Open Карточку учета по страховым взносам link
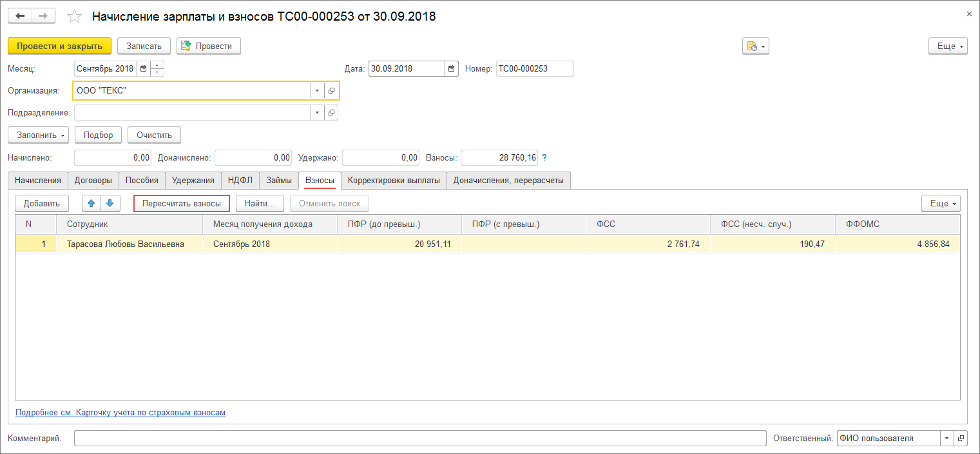The width and height of the screenshot is (980, 454). click(x=120, y=413)
